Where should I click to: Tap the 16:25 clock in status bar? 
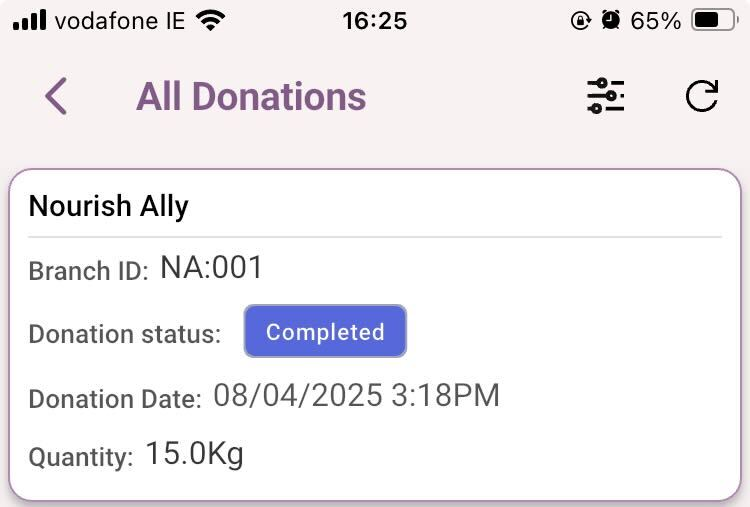[375, 21]
